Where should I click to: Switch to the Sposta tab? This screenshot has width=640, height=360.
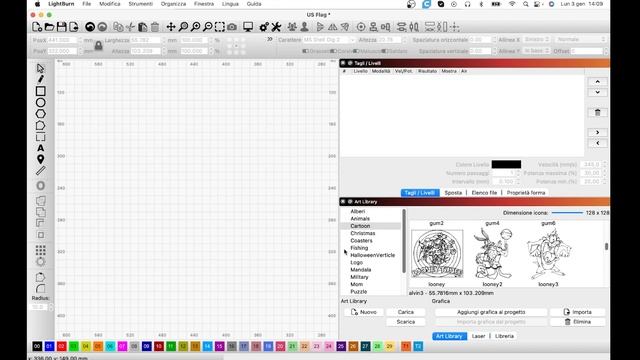tap(453, 193)
